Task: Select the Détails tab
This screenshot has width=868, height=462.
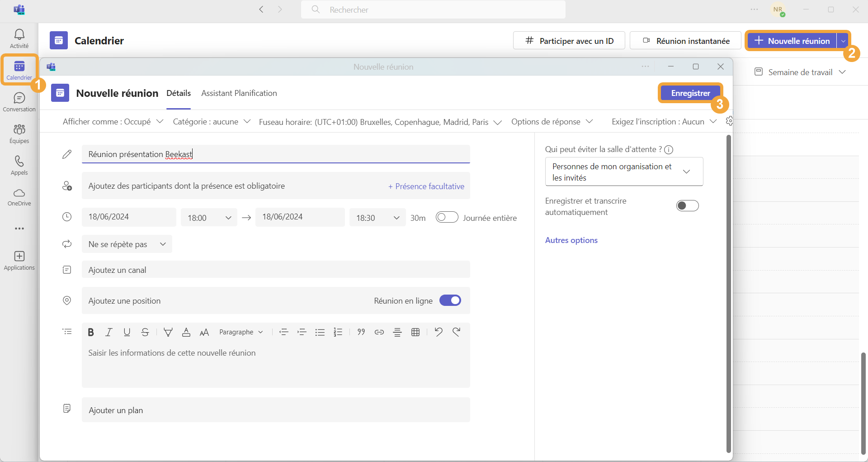Action: (179, 93)
